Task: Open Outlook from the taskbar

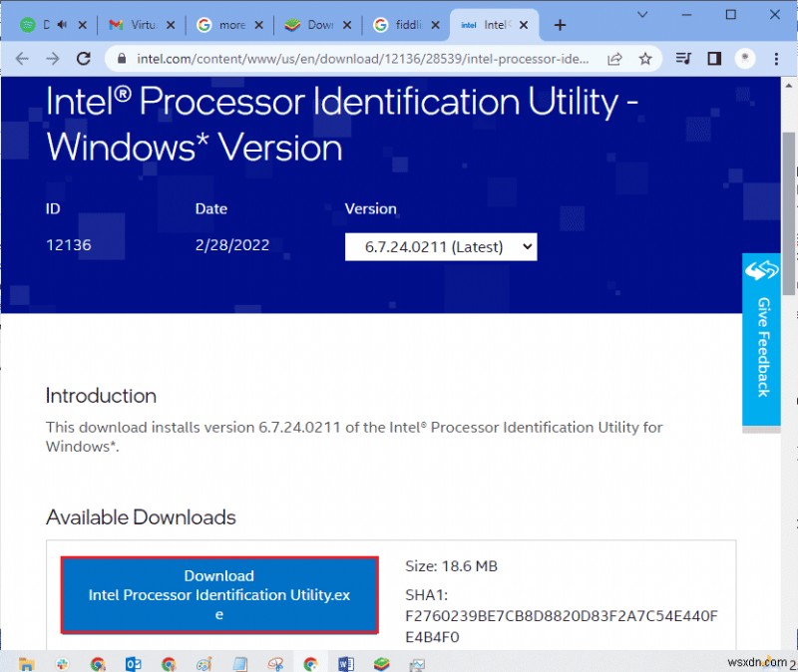Action: 134,664
